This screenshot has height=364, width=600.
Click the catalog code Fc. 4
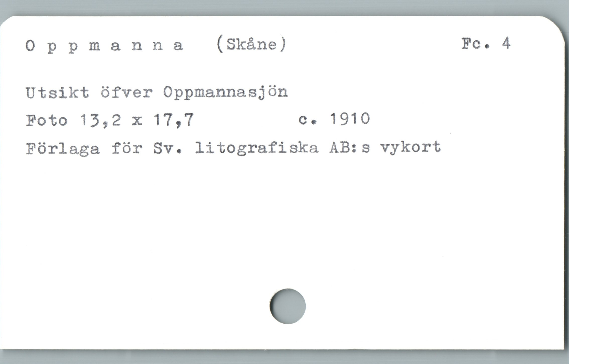(x=486, y=44)
